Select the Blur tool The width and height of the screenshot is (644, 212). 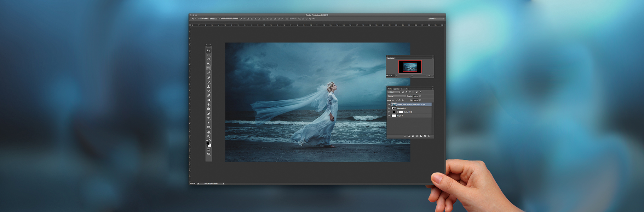coord(208,105)
